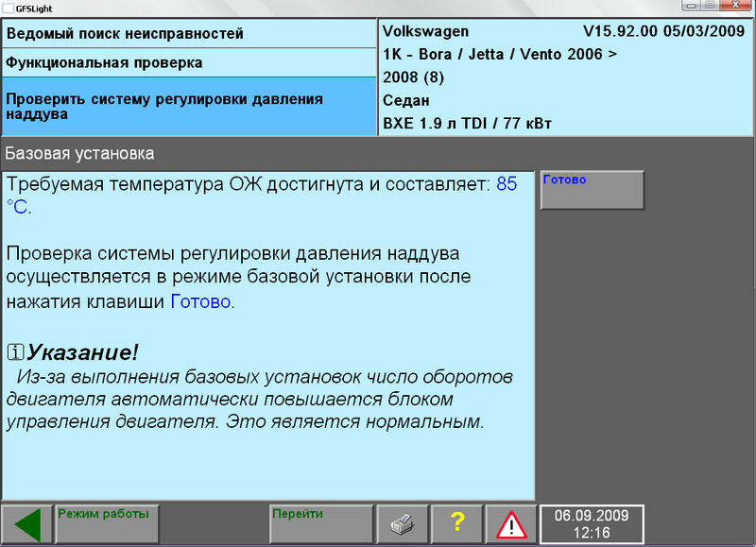The height and width of the screenshot is (547, 756).
Task: Click the green back arrow button
Action: (x=27, y=524)
